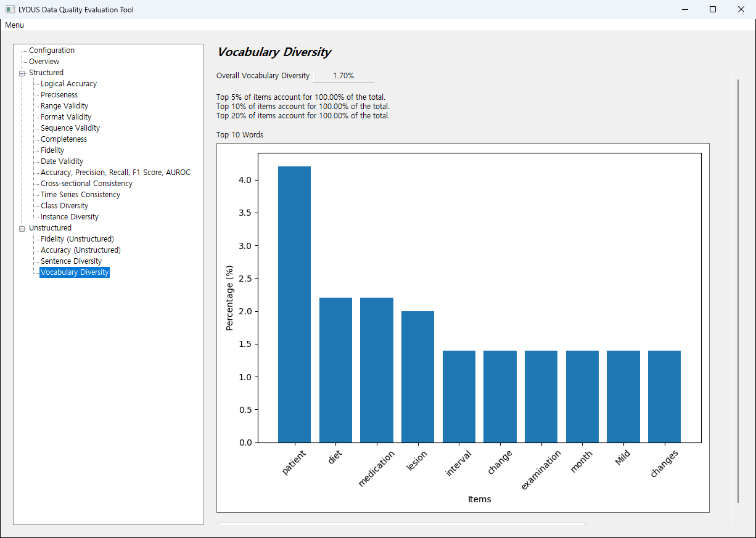Click the 'diet' bar in the chart
The height and width of the screenshot is (538, 756).
point(335,370)
